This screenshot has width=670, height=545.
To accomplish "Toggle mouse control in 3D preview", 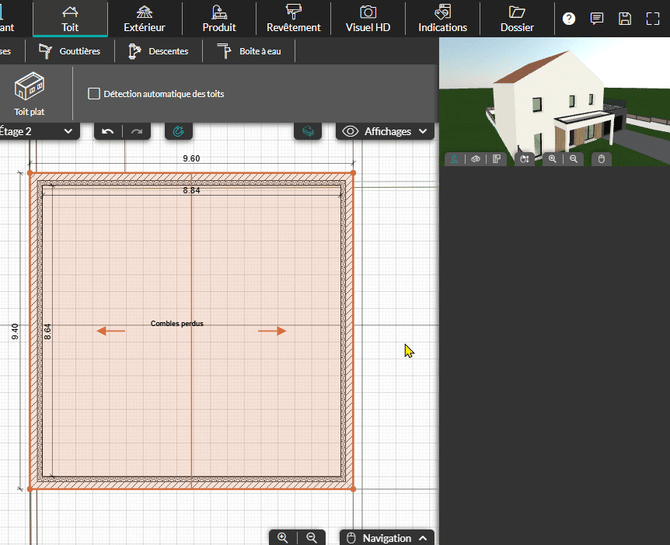I will [x=601, y=159].
